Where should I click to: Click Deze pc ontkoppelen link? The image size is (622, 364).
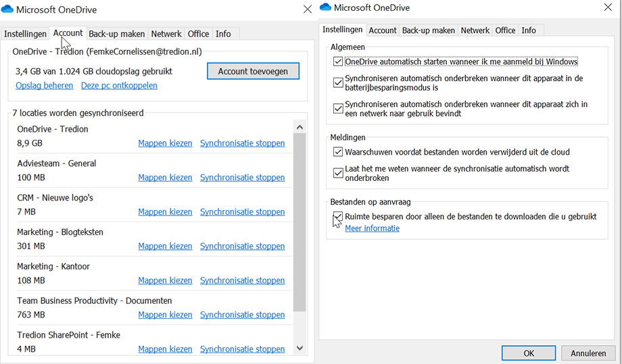[x=119, y=86]
